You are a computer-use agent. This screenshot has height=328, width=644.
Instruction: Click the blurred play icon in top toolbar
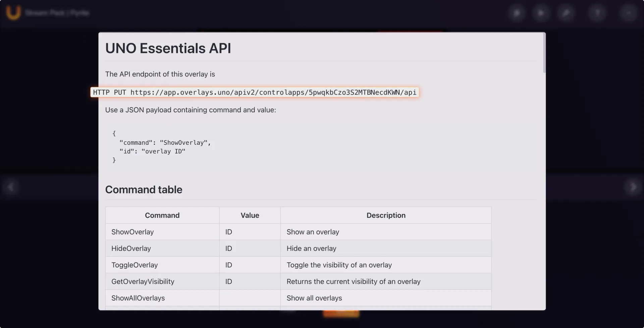point(541,13)
